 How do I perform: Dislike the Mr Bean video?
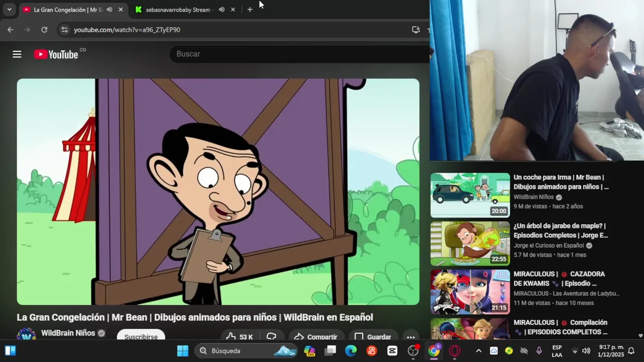272,337
